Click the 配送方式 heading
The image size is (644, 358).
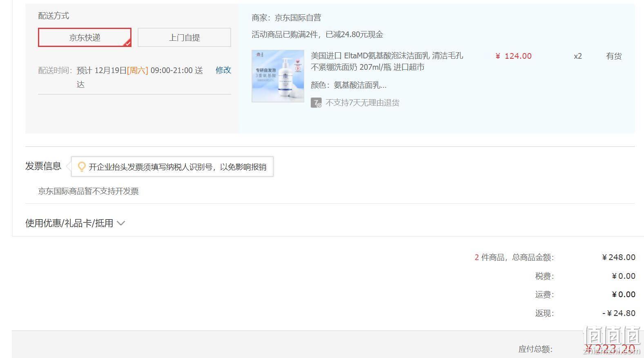[x=53, y=16]
